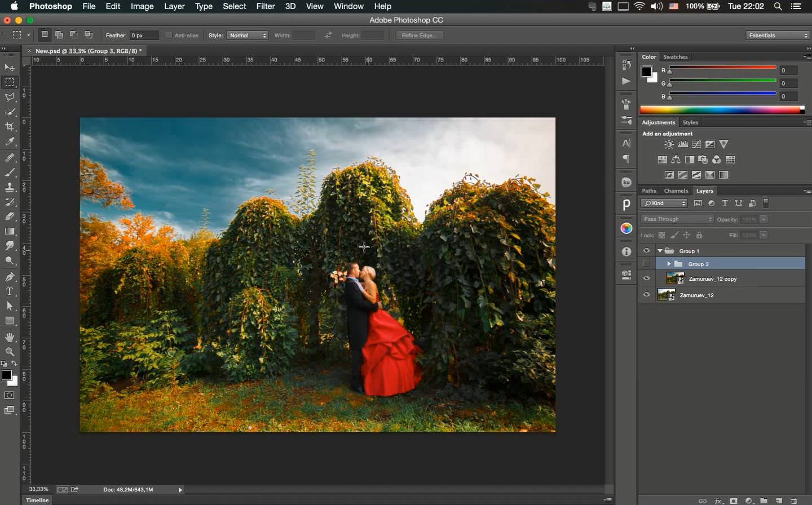812x505 pixels.
Task: Click the foreground color swatch in Color panel
Action: tap(647, 72)
